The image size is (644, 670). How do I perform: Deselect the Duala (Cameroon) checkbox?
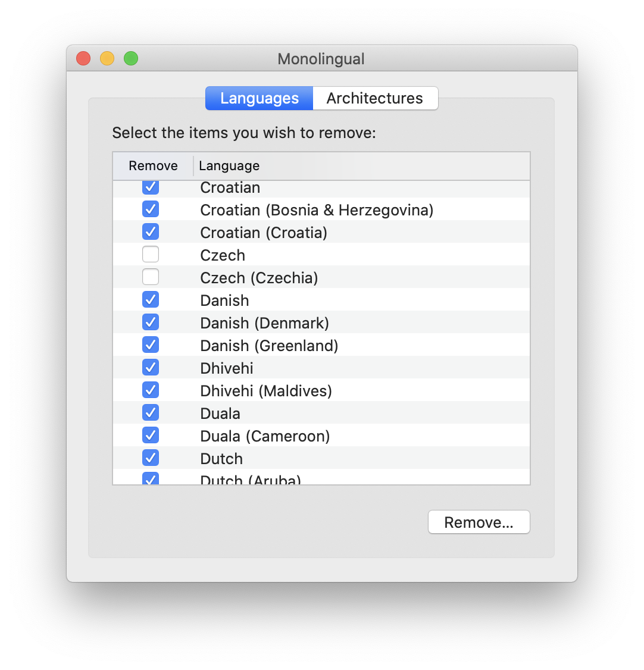[151, 436]
